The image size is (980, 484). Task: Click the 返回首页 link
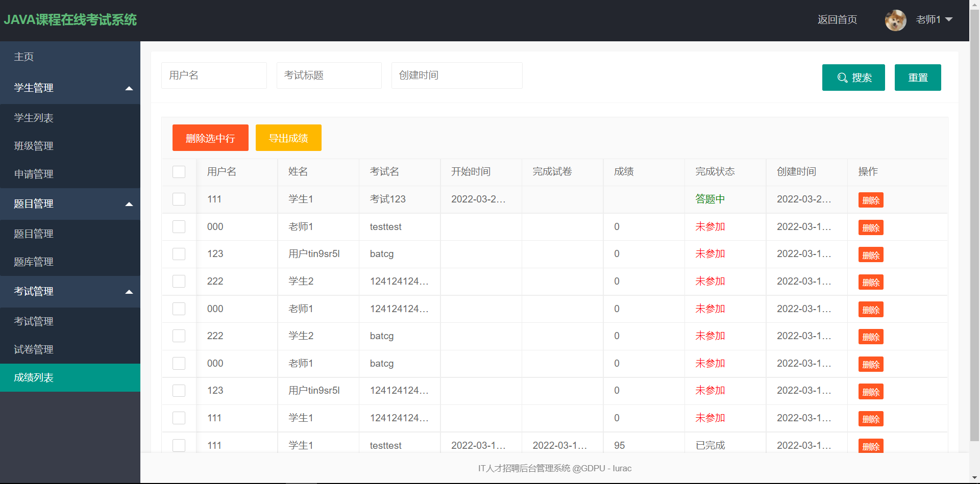[x=837, y=20]
